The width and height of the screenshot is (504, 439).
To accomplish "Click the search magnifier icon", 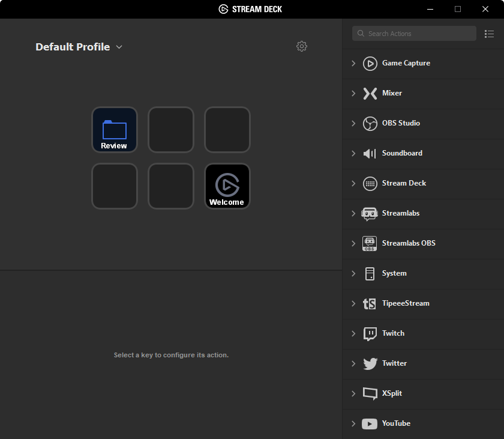I will click(x=361, y=34).
